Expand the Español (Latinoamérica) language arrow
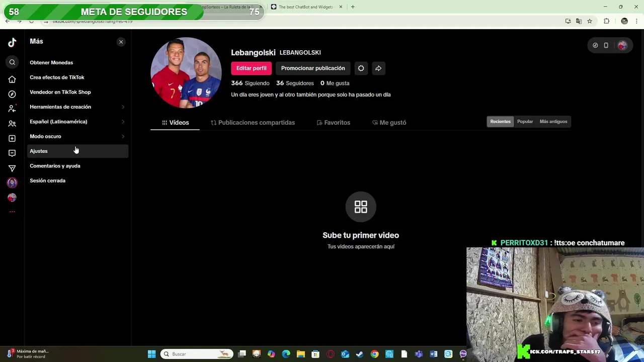 123,122
